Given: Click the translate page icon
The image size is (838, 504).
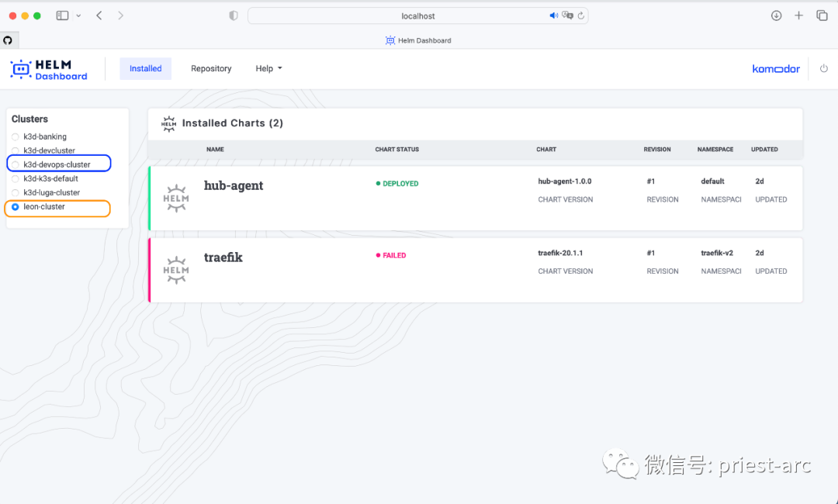Looking at the screenshot, I should click(567, 16).
